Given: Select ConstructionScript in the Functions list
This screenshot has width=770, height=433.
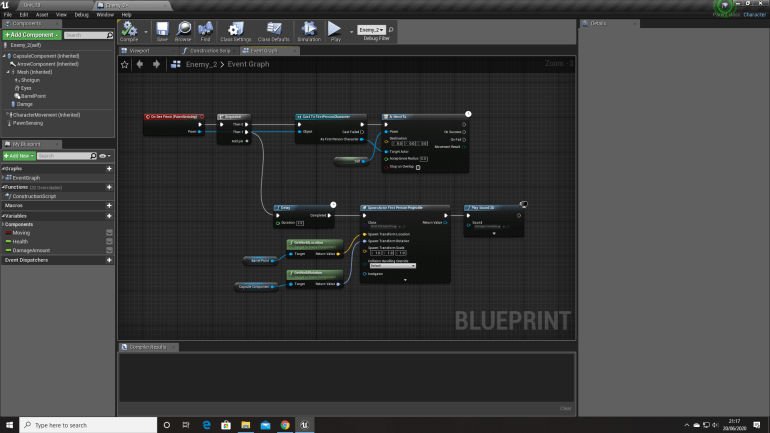Looking at the screenshot, I should click(x=34, y=196).
